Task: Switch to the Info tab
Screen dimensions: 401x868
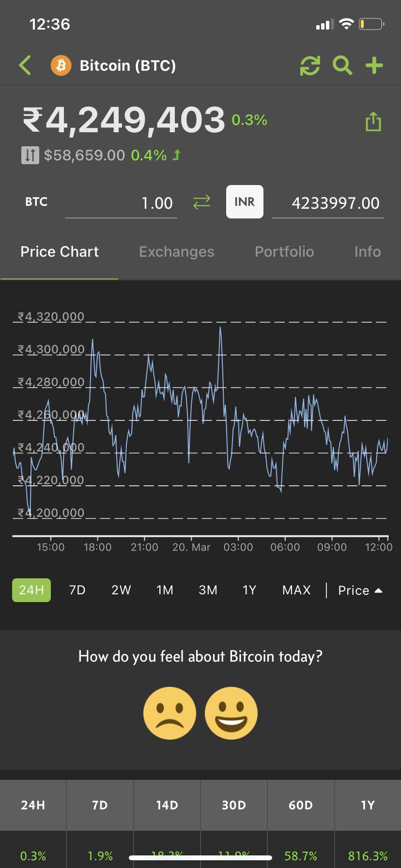Action: pos(368,252)
